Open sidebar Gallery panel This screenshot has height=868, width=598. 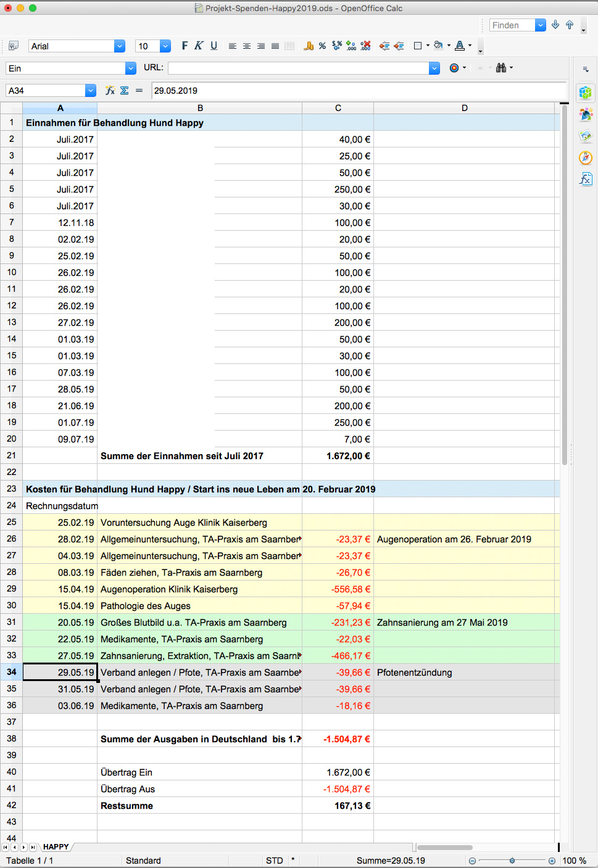(x=586, y=136)
